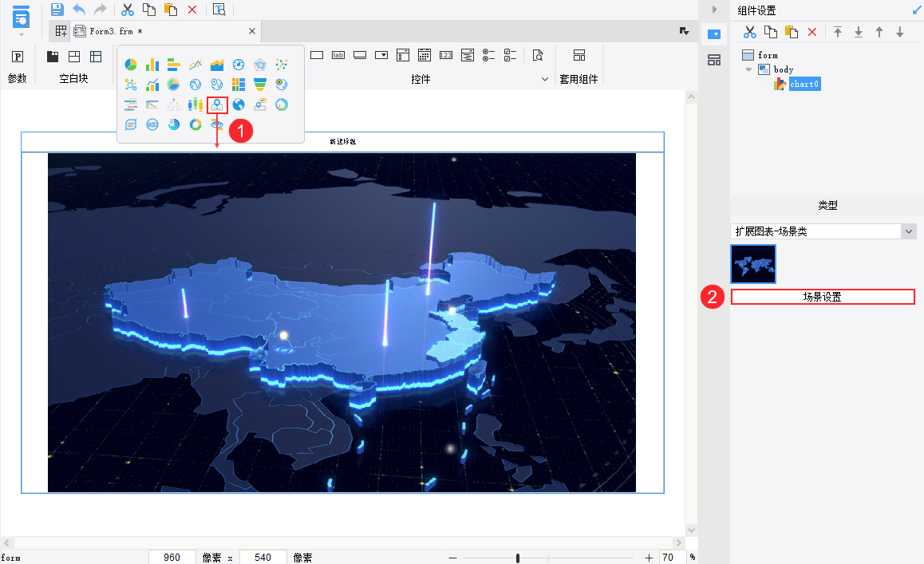Screen dimensions: 924x564
Task: Click the save icon in toolbar
Action: click(57, 10)
